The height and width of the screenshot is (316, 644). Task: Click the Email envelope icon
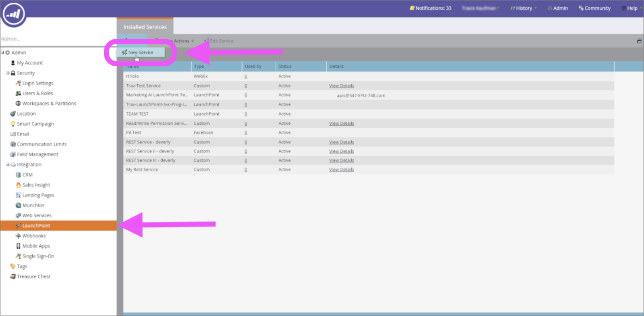pyautogui.click(x=13, y=134)
